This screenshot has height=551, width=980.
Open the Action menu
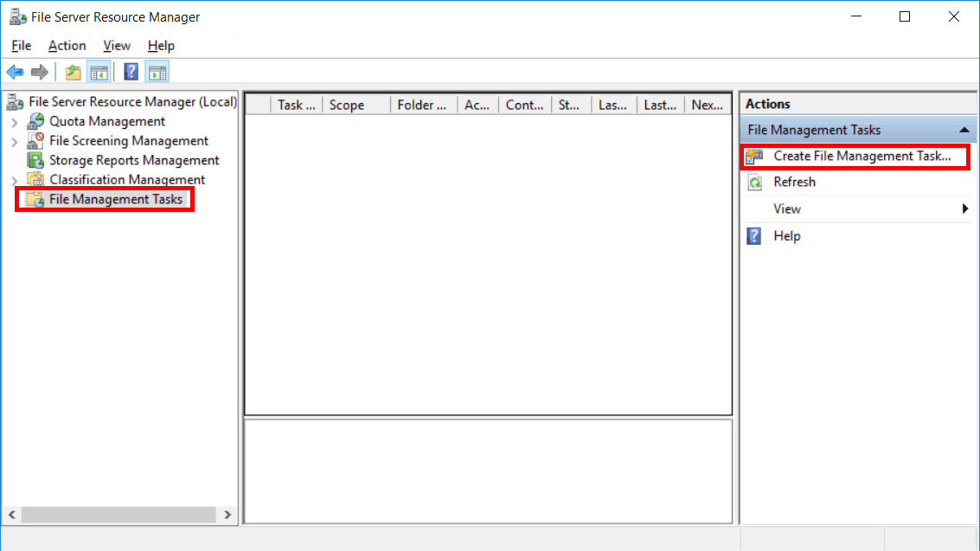click(67, 45)
